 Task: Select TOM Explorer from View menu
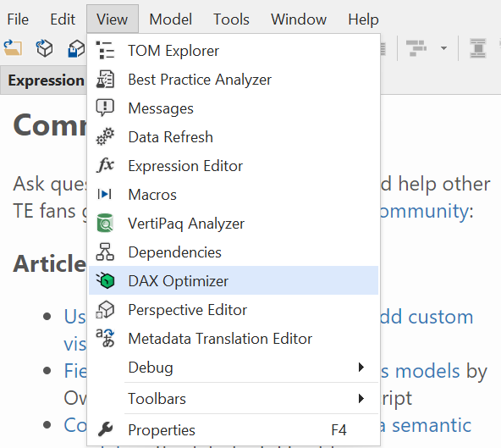234,51
